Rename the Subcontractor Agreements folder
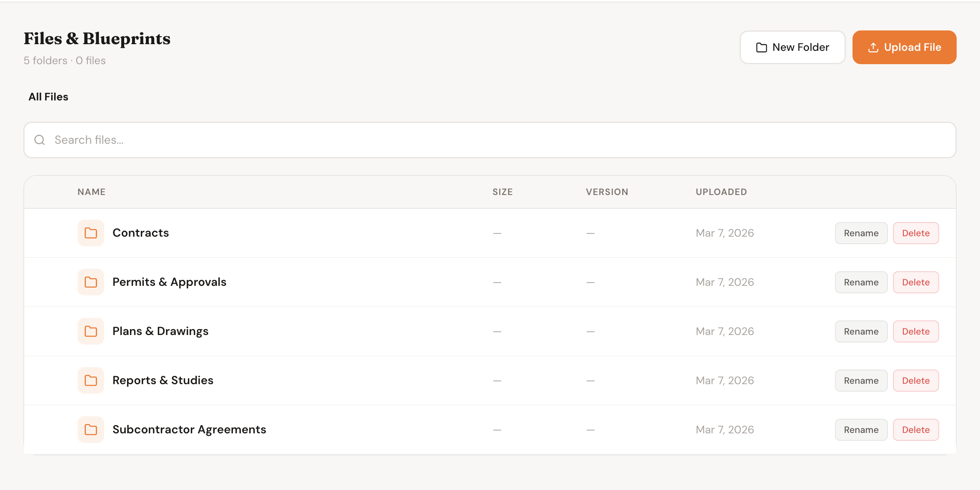 pyautogui.click(x=861, y=429)
